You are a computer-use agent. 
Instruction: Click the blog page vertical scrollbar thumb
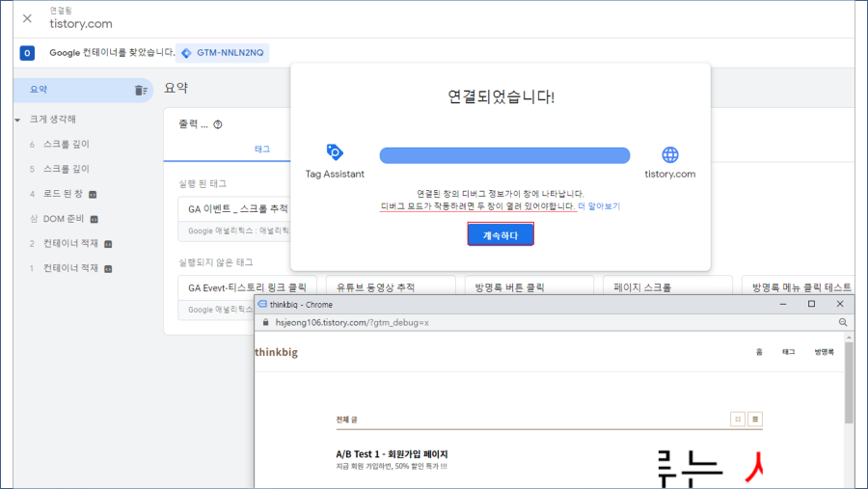849,382
